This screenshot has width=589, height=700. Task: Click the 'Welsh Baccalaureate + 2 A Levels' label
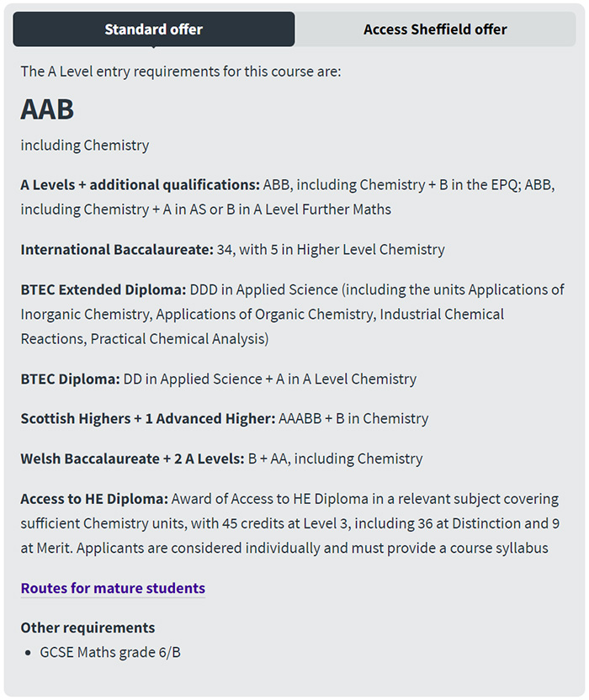[x=132, y=459]
